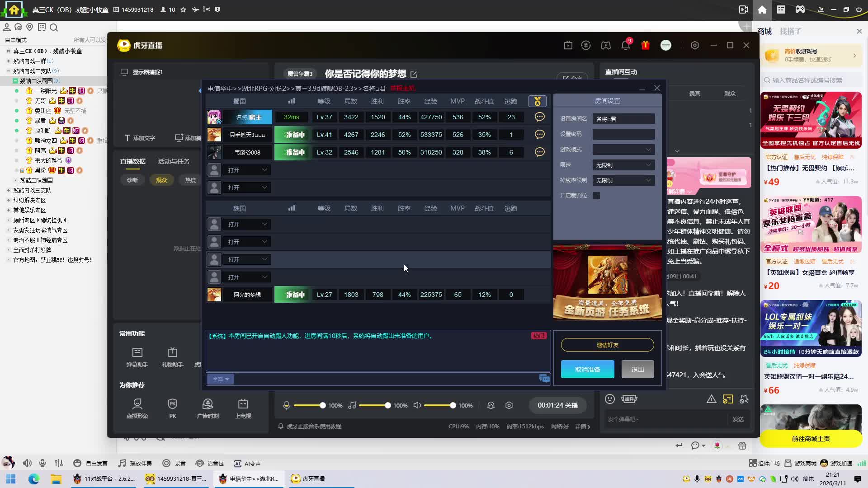Switch to the 活动与任务 tab
The width and height of the screenshot is (868, 488).
[174, 161]
